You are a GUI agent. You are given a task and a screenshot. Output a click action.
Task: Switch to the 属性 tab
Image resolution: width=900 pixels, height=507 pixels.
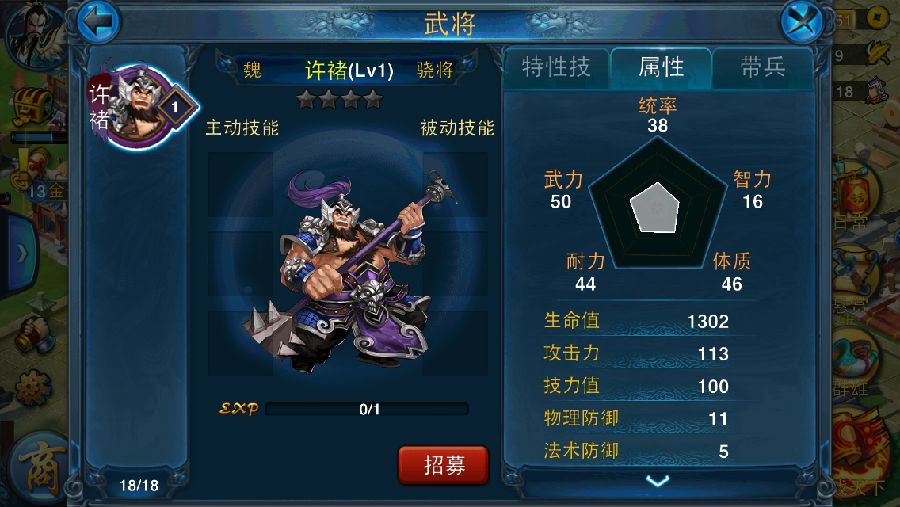click(661, 68)
